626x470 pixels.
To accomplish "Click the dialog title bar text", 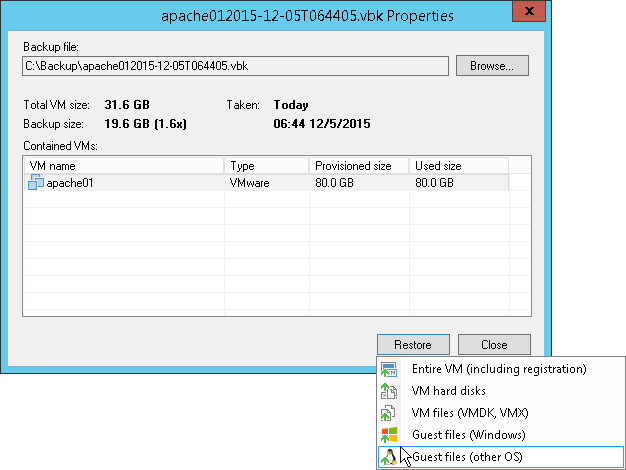I will [307, 16].
